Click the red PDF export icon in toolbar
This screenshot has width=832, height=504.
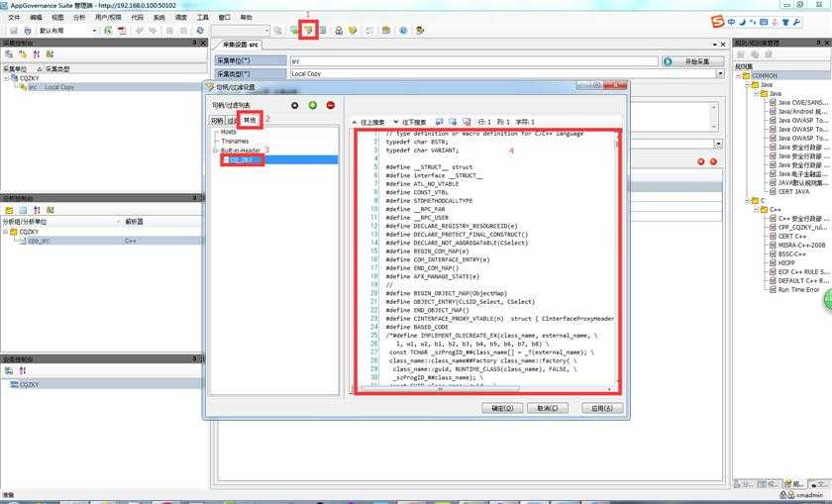click(x=122, y=31)
